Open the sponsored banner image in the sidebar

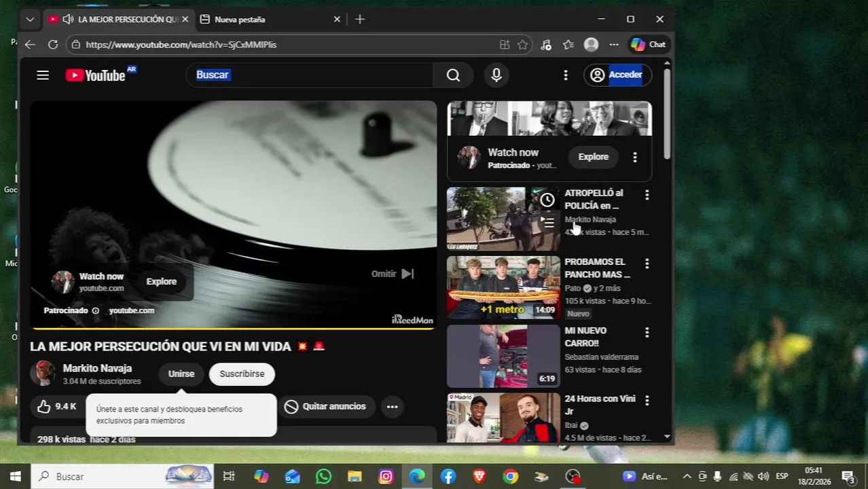[x=549, y=119]
